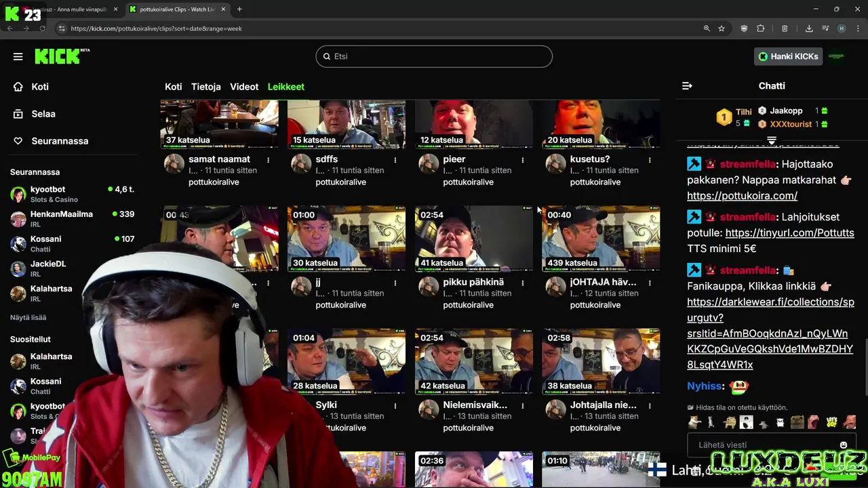
Task: Click streamfella username in Fanikauppa message
Action: click(748, 270)
